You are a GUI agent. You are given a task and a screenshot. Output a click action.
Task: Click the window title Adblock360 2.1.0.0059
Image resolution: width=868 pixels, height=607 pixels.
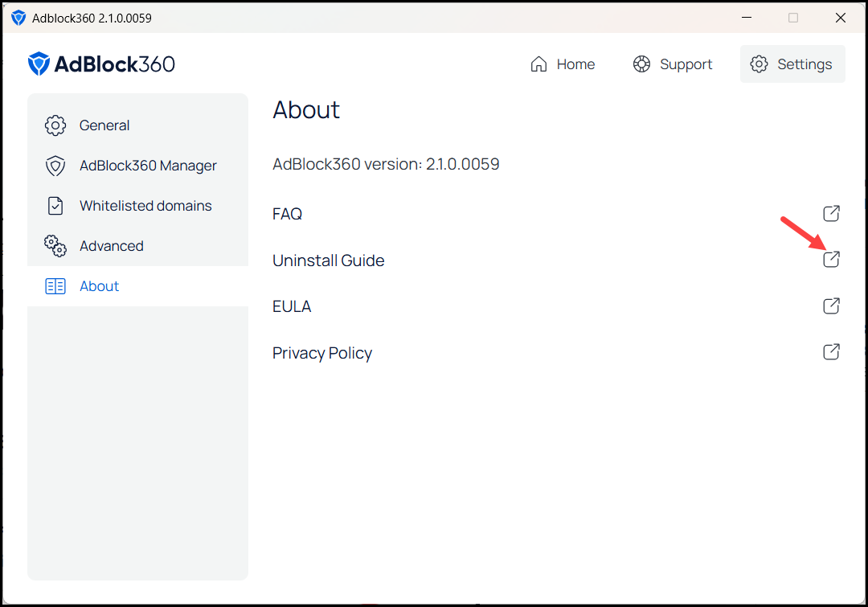[92, 18]
